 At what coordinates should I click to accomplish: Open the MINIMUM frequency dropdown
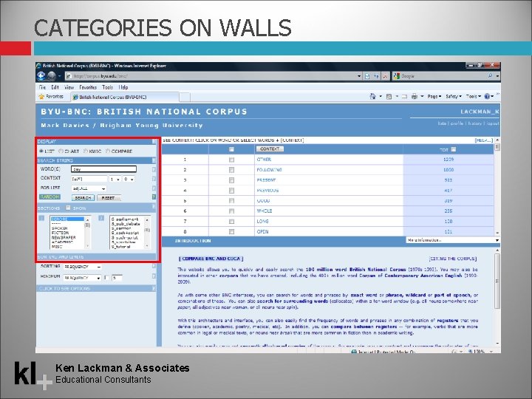coord(83,278)
